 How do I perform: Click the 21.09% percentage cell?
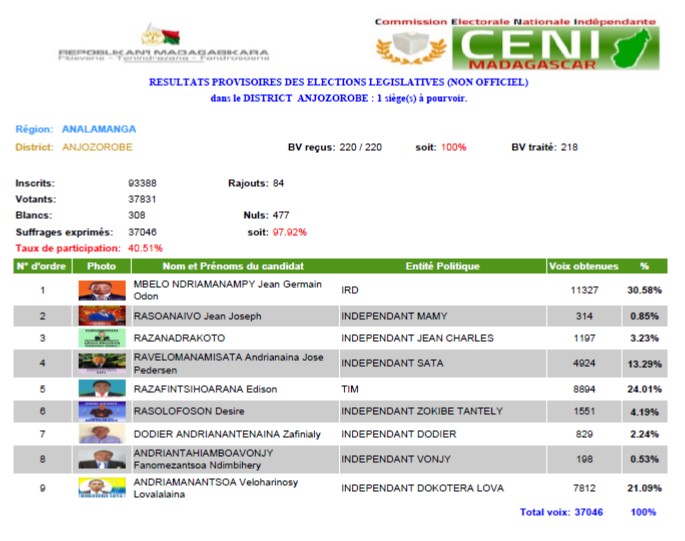(644, 488)
